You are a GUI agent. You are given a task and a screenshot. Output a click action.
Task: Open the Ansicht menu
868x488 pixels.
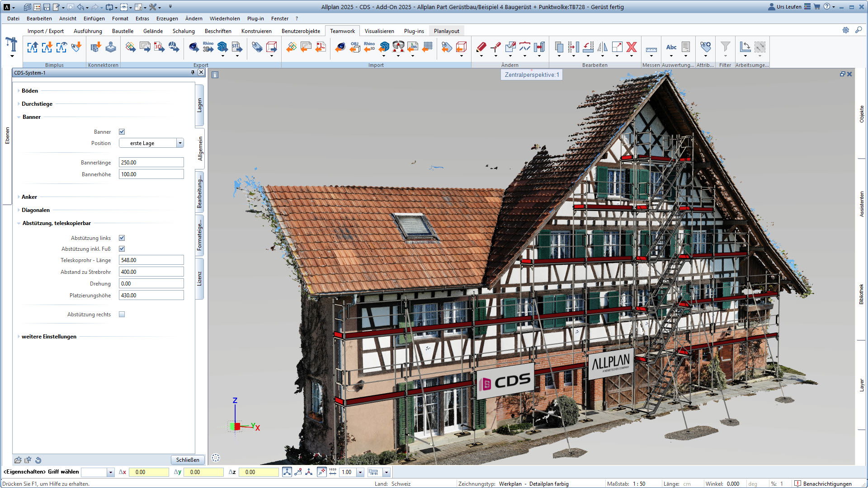coord(68,19)
